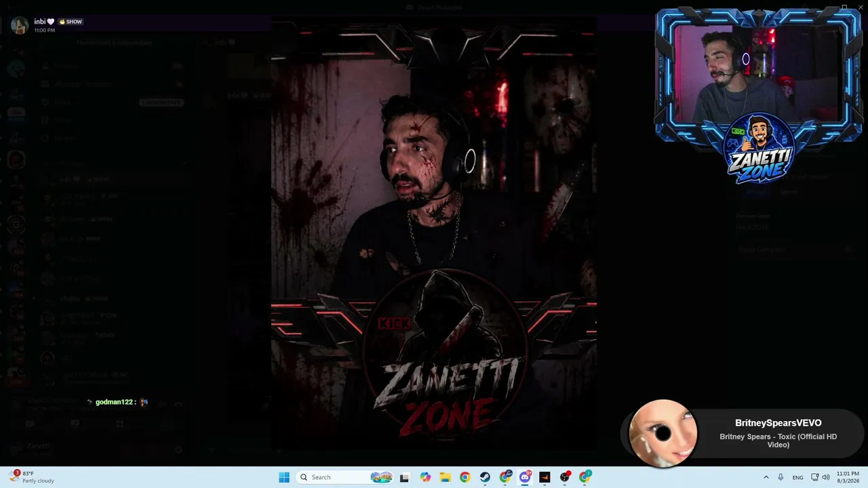The width and height of the screenshot is (868, 488).
Task: Open the Chrome icon beside File Explorer
Action: click(465, 477)
